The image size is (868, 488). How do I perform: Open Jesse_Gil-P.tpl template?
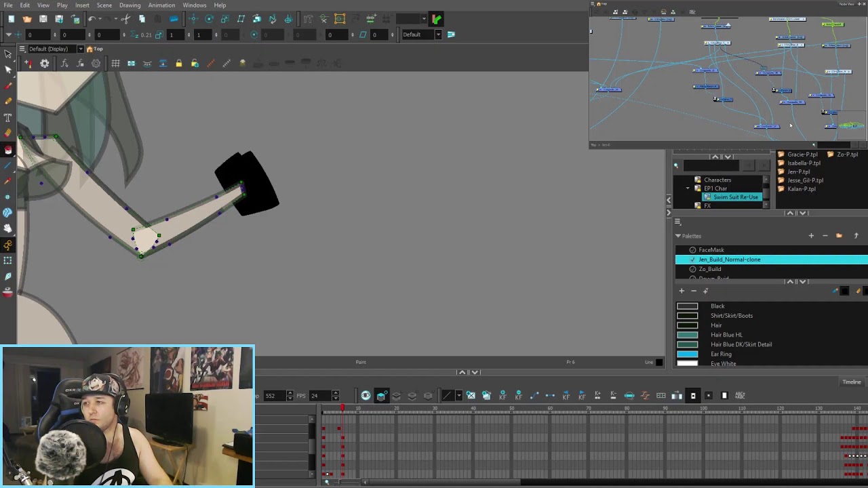[x=806, y=180]
